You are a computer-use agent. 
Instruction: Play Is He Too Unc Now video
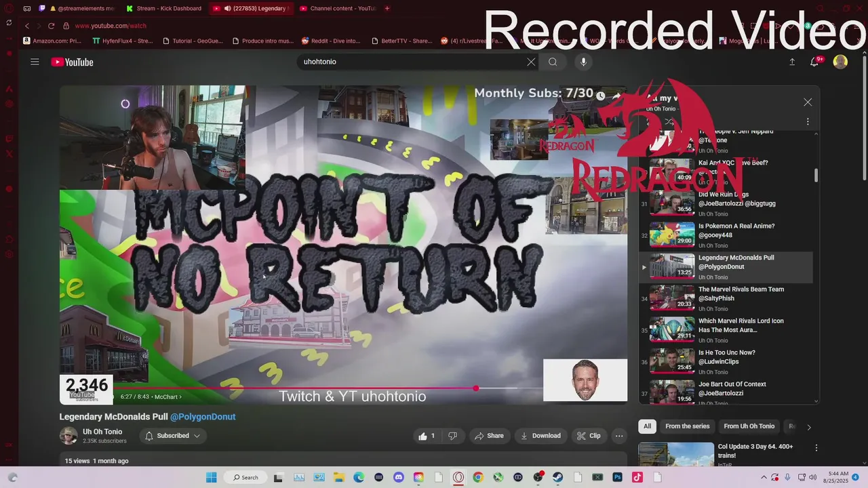coord(726,362)
